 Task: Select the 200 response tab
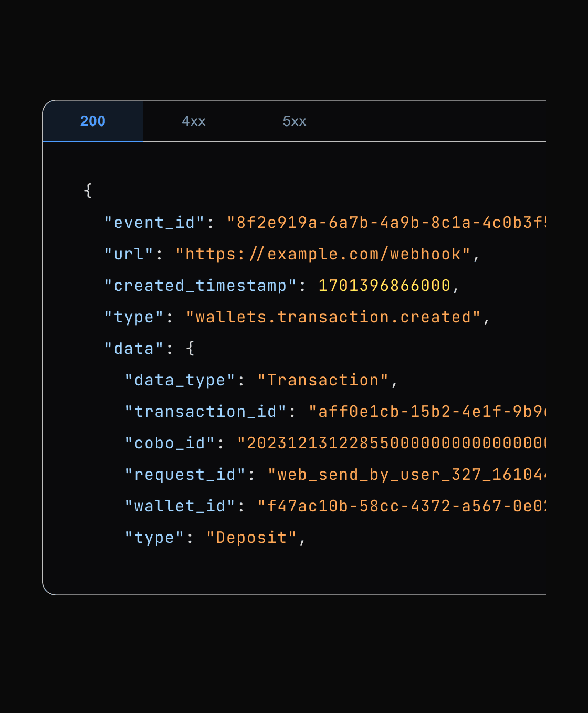[93, 121]
